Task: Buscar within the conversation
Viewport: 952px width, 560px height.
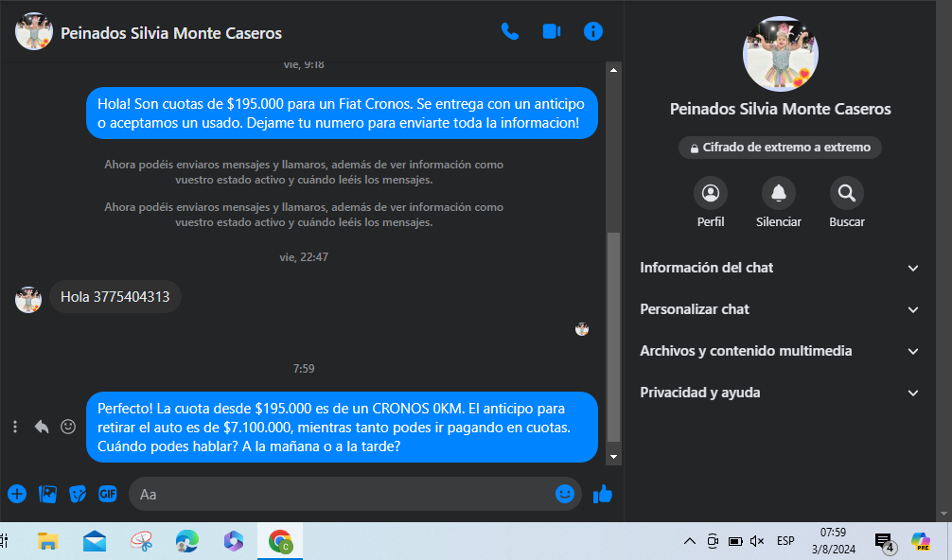Action: tap(846, 194)
